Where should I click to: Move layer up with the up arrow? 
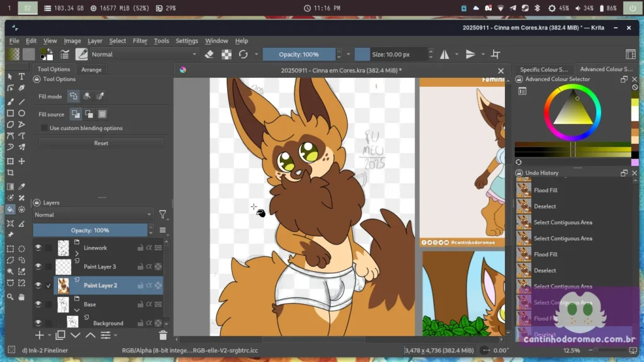pyautogui.click(x=91, y=336)
